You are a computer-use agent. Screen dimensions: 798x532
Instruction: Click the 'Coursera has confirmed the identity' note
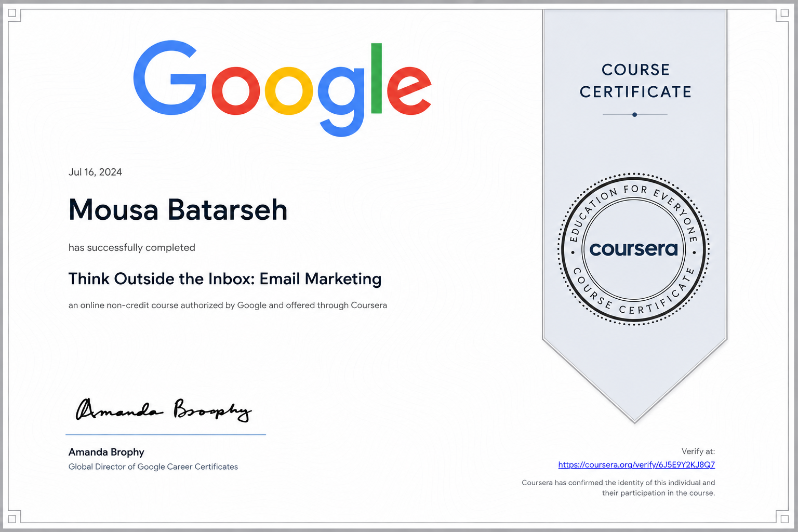[618, 488]
